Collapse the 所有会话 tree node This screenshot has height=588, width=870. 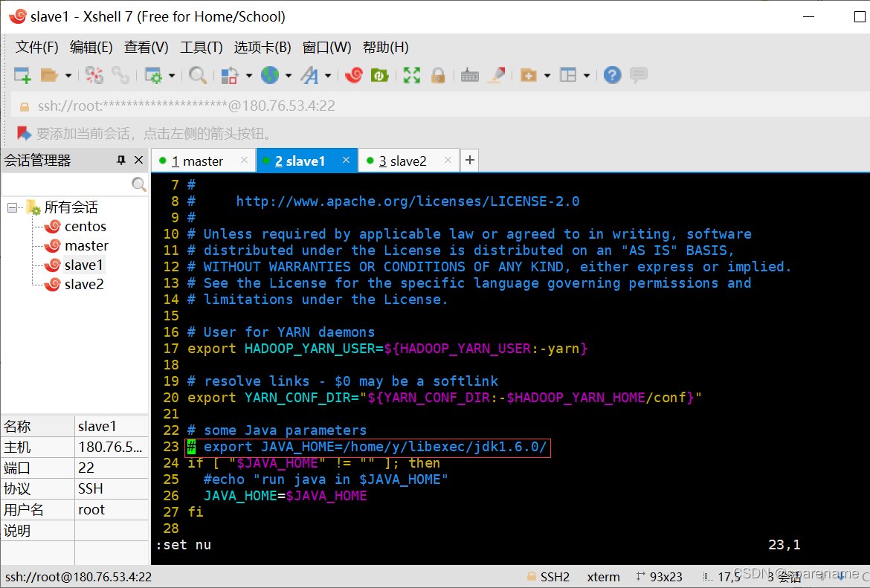pos(12,208)
